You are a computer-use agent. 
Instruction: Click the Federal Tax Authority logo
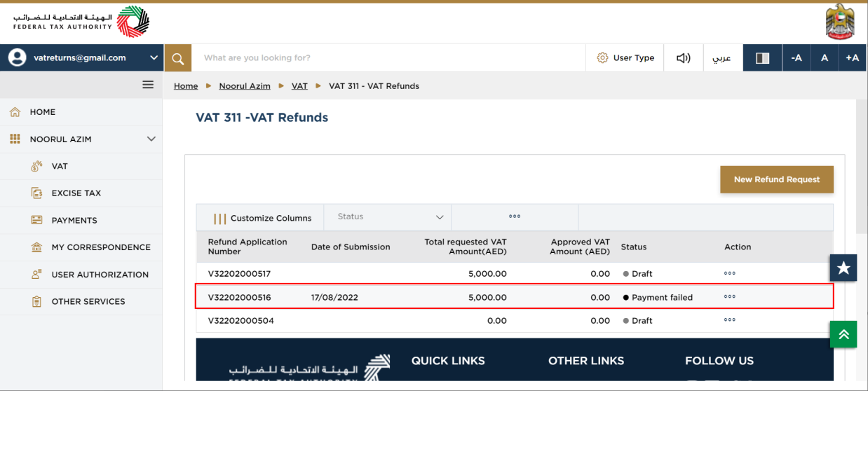pos(81,22)
